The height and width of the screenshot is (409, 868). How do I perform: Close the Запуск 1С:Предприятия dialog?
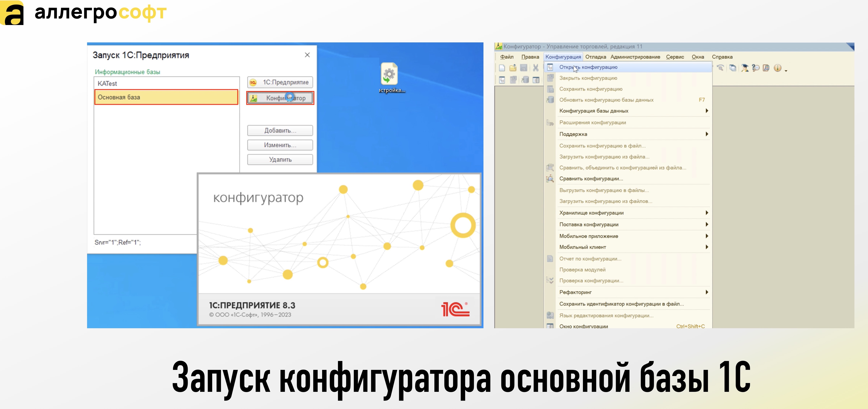coord(307,55)
